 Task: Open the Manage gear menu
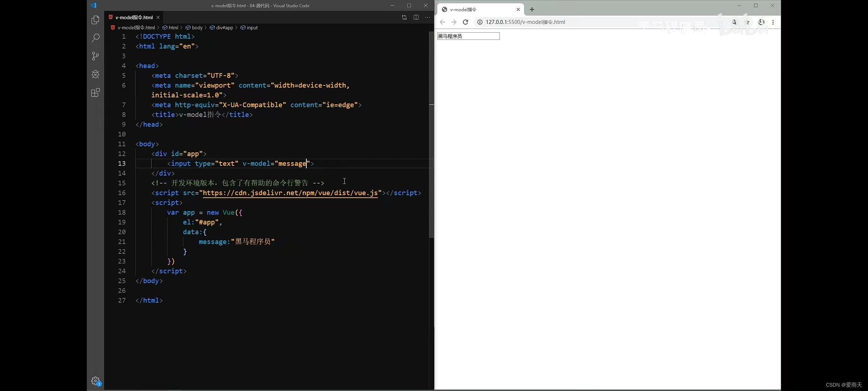[x=95, y=381]
